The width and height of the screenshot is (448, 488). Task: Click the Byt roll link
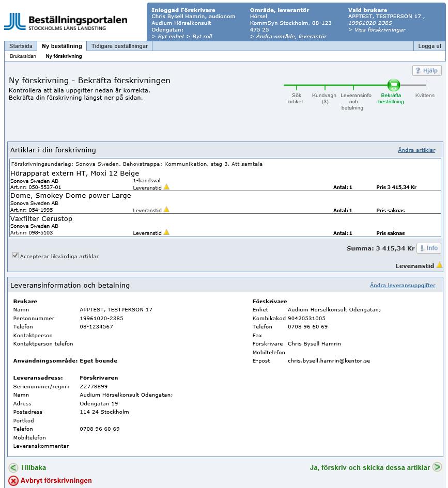[199, 37]
